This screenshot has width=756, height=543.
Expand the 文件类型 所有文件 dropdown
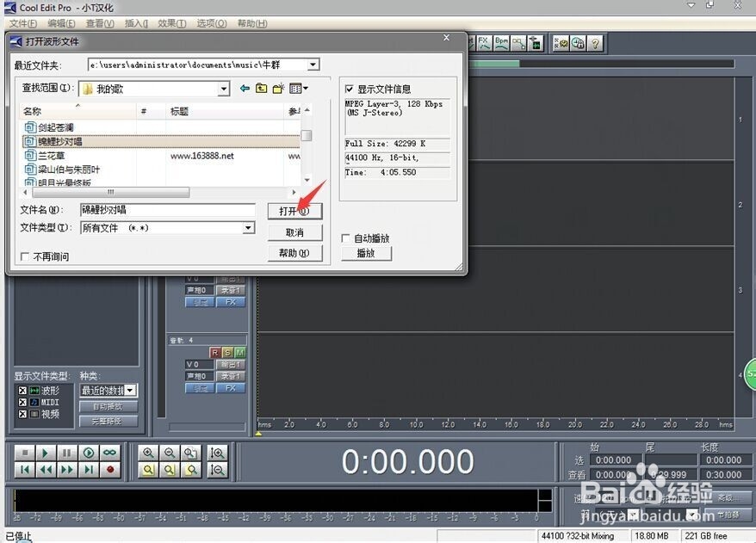[248, 227]
